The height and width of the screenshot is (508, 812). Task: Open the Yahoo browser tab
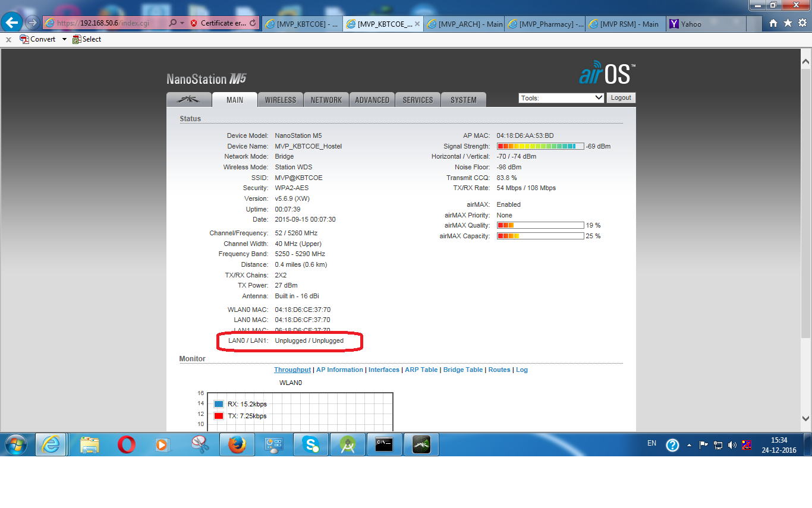691,24
